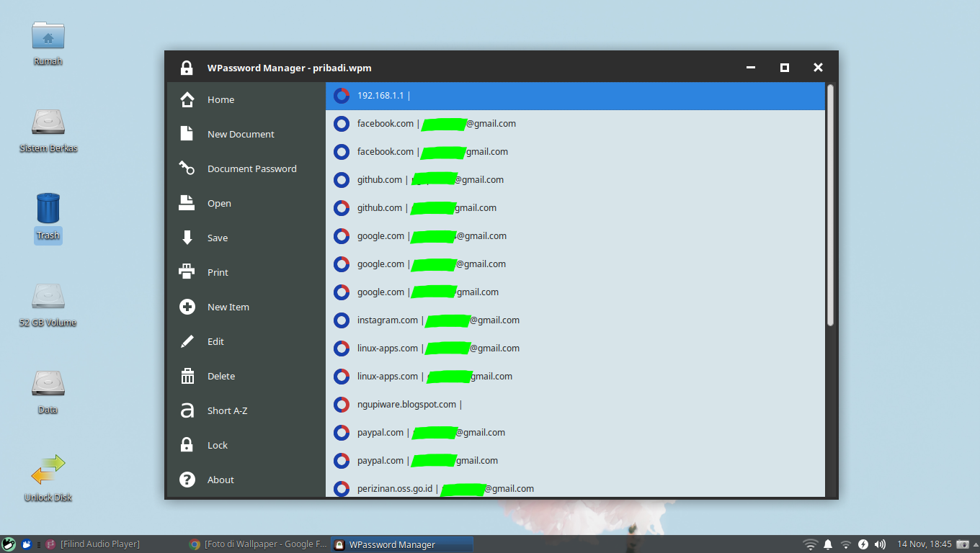The height and width of the screenshot is (553, 980).
Task: Select the ngupiware.blogspot.com entry
Action: tap(575, 405)
